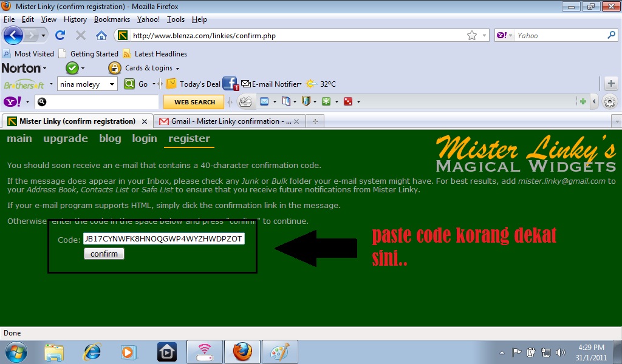The image size is (622, 364).
Task: Expand the Brothersoft logo menu arrow
Action: [x=51, y=84]
